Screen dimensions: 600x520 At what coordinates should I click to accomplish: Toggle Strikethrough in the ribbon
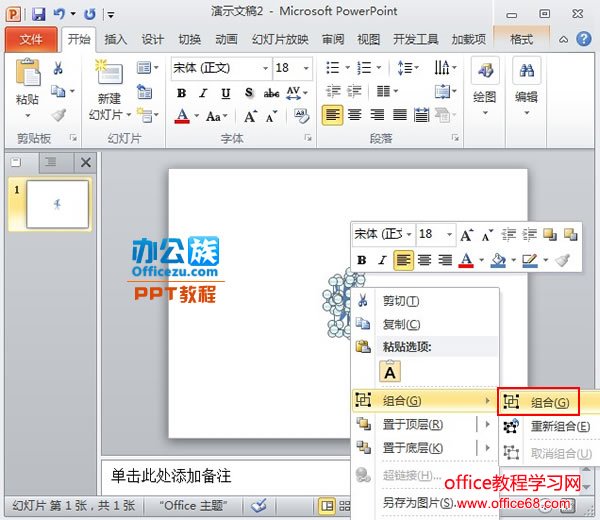(271, 93)
